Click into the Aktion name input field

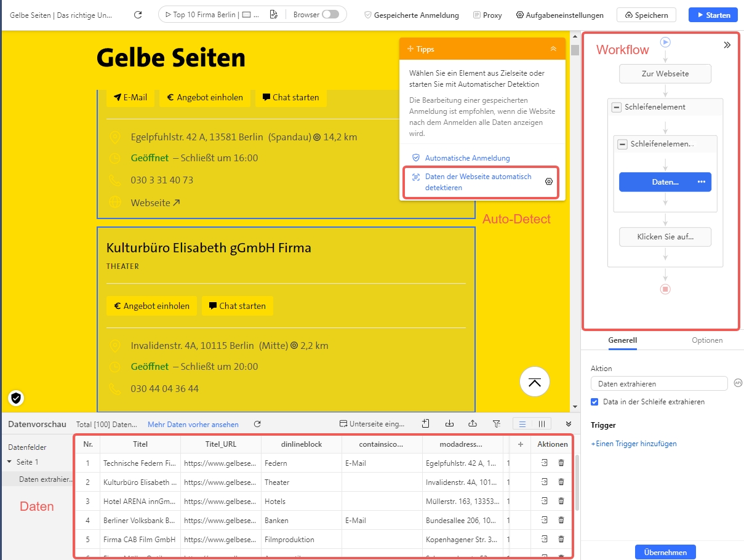tap(658, 383)
